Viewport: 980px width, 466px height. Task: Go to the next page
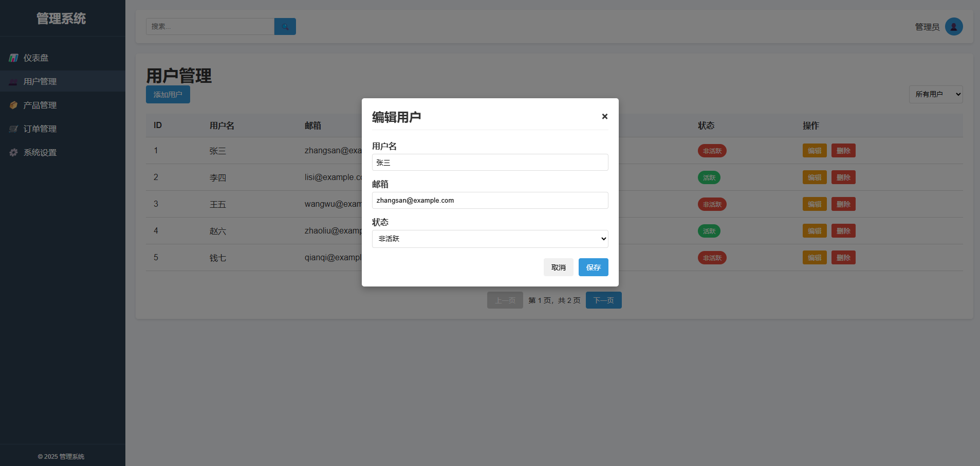(x=603, y=300)
